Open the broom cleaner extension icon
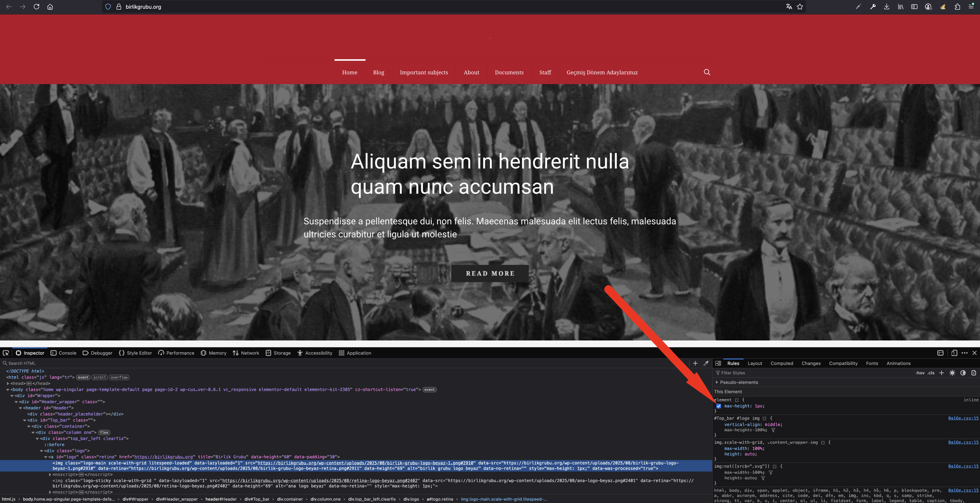The width and height of the screenshot is (980, 503). pyautogui.click(x=942, y=7)
